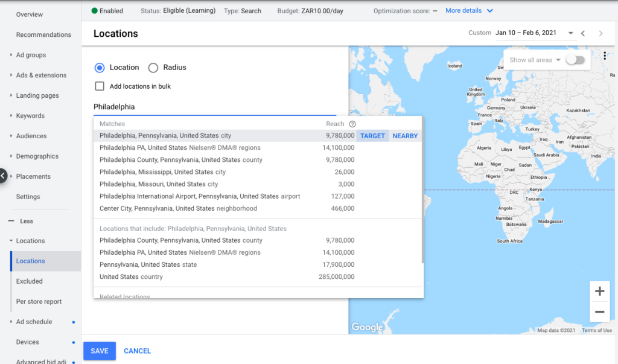Open the Excluded locations page
This screenshot has width=618, height=364.
pyautogui.click(x=29, y=281)
